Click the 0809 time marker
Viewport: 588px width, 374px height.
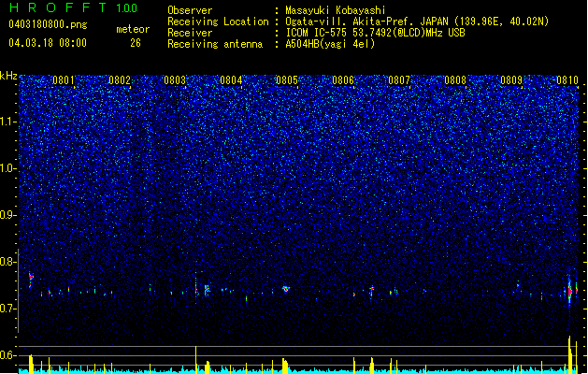coord(511,80)
